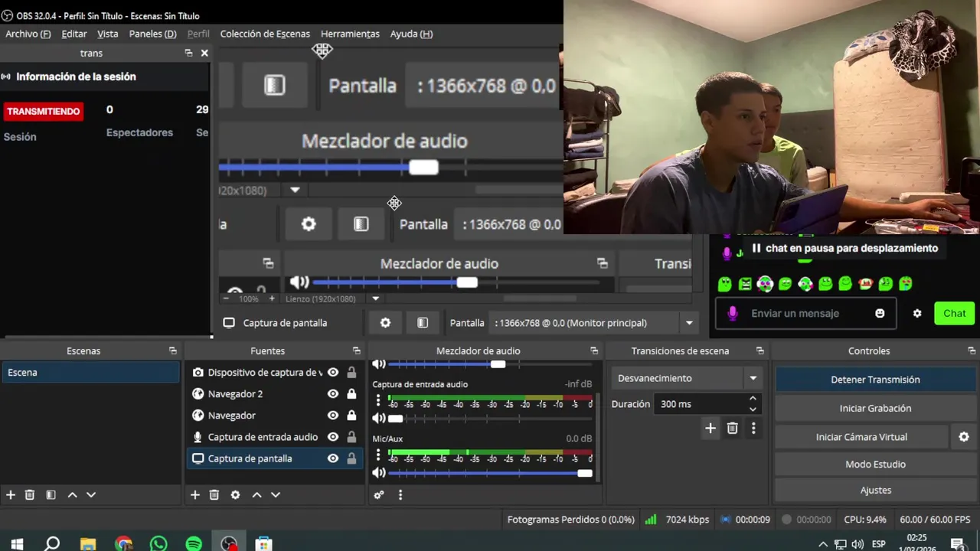Open source properties gear in Fuentes toolbar
This screenshot has height=551, width=980.
[235, 495]
